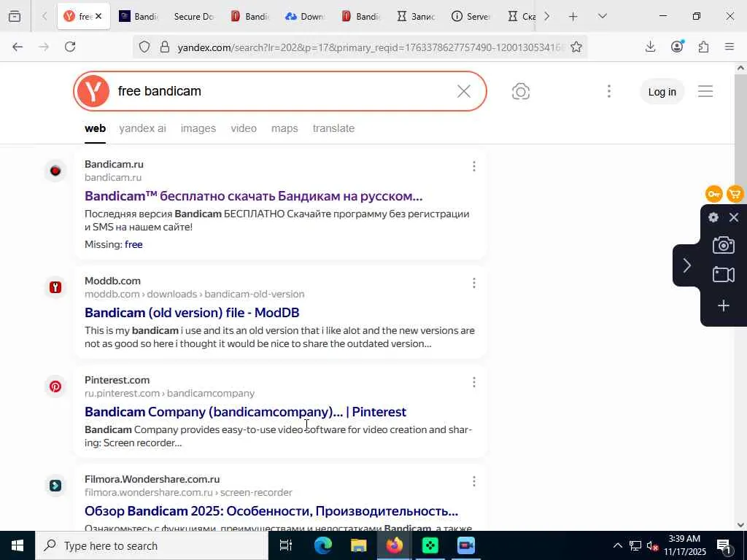Launch Microsoft Edge from the taskbar

tap(322, 545)
